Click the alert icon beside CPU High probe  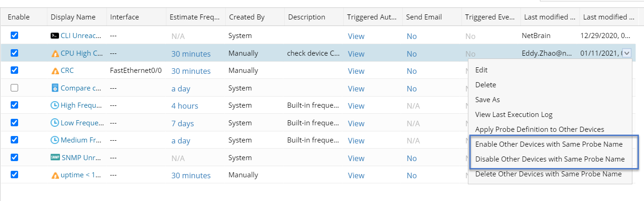pos(55,53)
